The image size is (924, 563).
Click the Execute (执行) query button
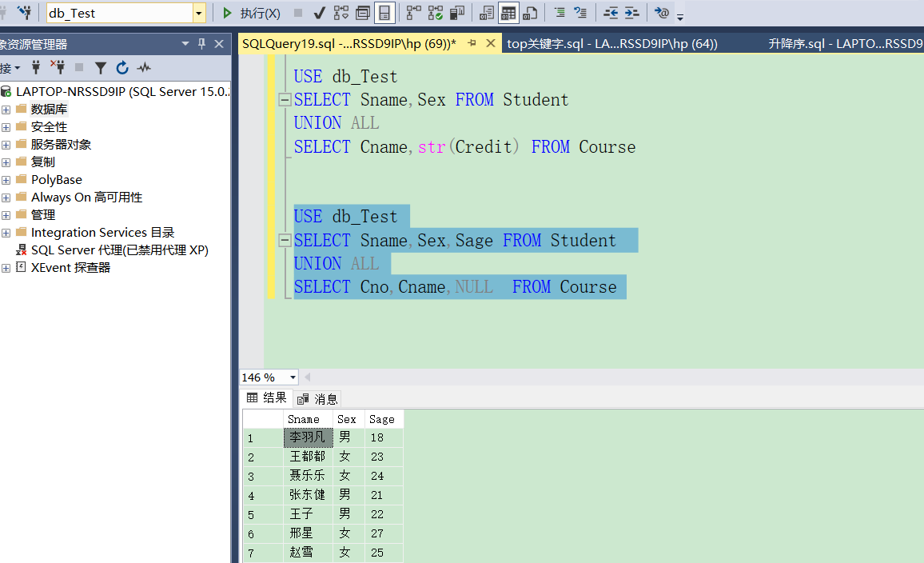252,13
